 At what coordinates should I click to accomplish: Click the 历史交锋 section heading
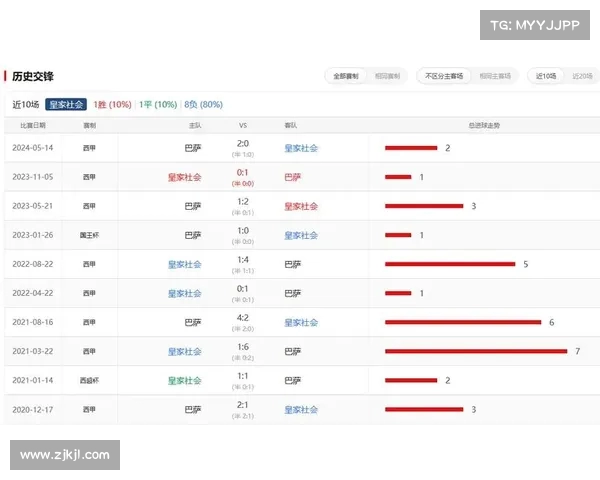coord(33,76)
